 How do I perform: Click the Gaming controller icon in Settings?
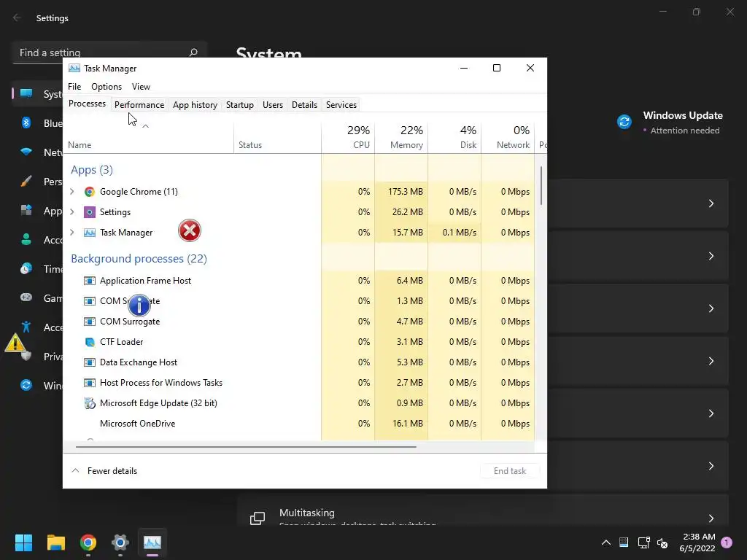tap(26, 297)
